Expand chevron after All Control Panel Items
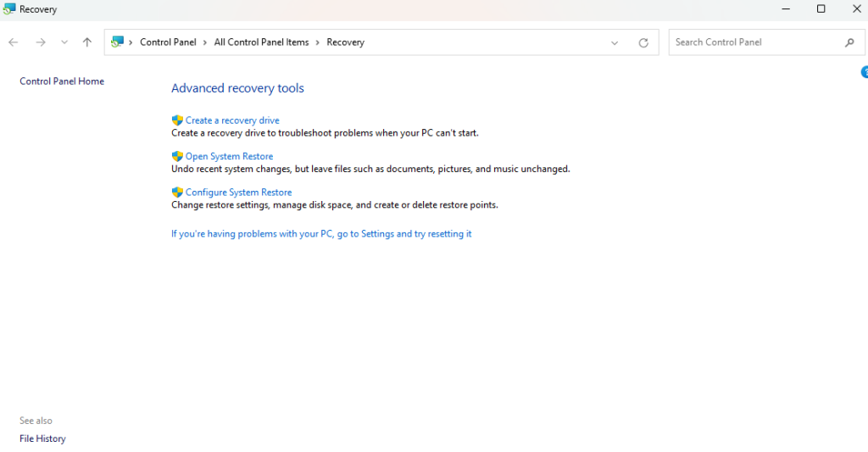 (318, 42)
